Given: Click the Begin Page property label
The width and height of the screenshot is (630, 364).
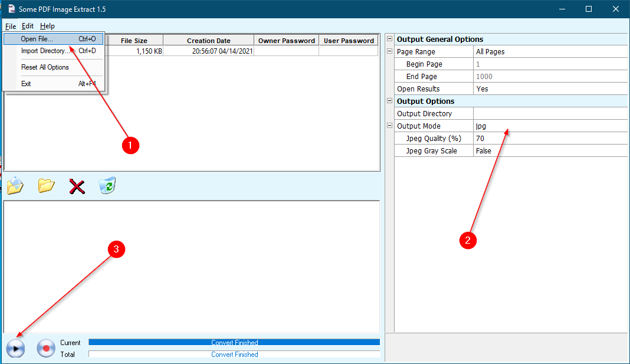Looking at the screenshot, I should [424, 64].
